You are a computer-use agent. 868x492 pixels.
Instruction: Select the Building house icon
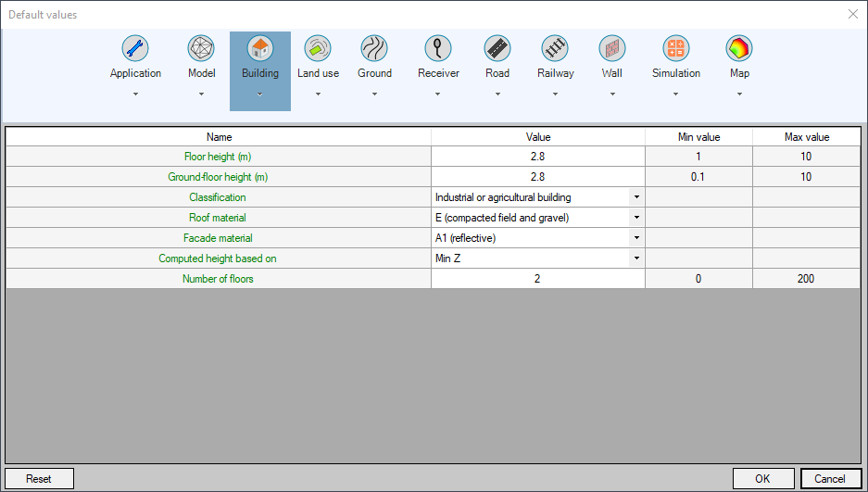coord(260,49)
